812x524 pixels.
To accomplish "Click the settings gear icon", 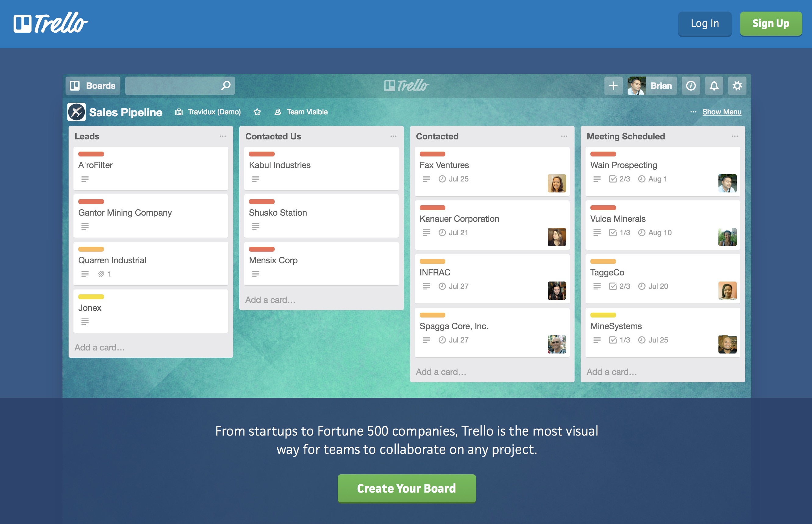I will [x=738, y=85].
